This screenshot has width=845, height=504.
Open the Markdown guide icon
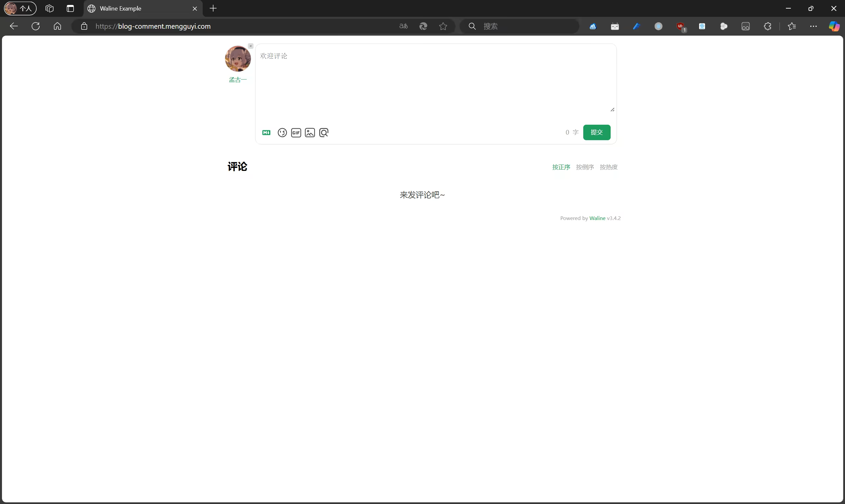point(266,133)
